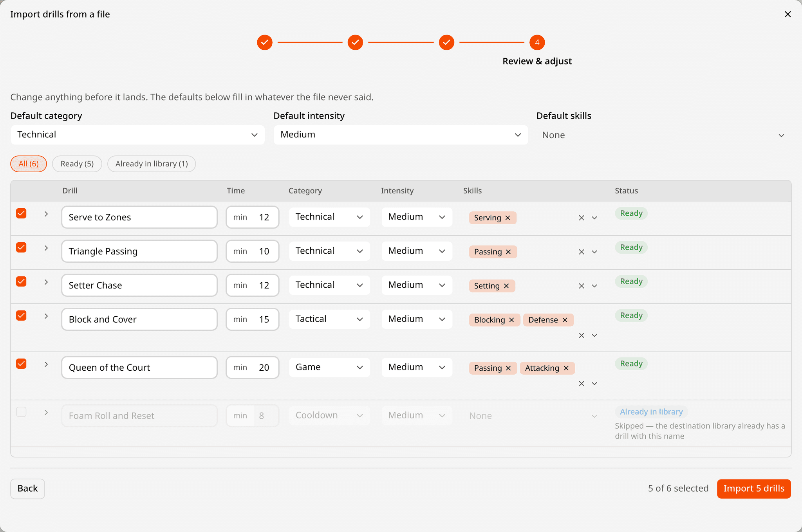
Task: Uncheck the Queen of the Court drill
Action: pyautogui.click(x=21, y=364)
